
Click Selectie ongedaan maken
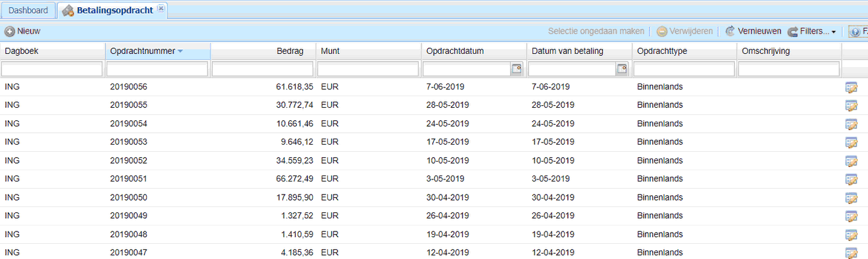coord(596,31)
